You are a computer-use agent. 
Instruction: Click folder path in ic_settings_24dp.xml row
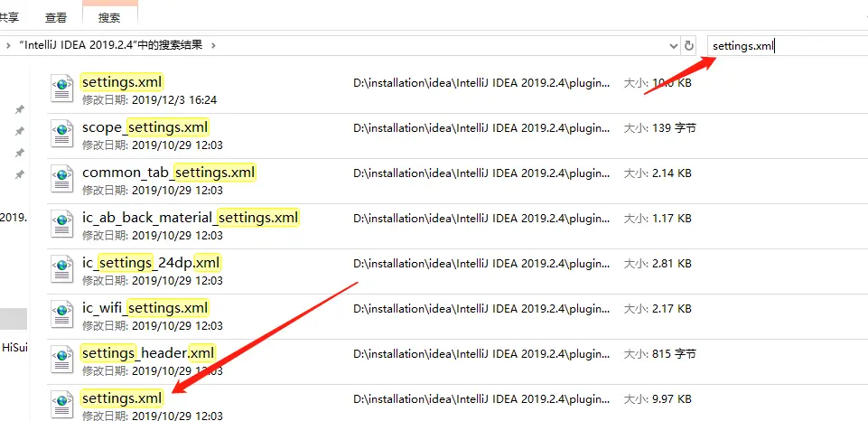481,264
